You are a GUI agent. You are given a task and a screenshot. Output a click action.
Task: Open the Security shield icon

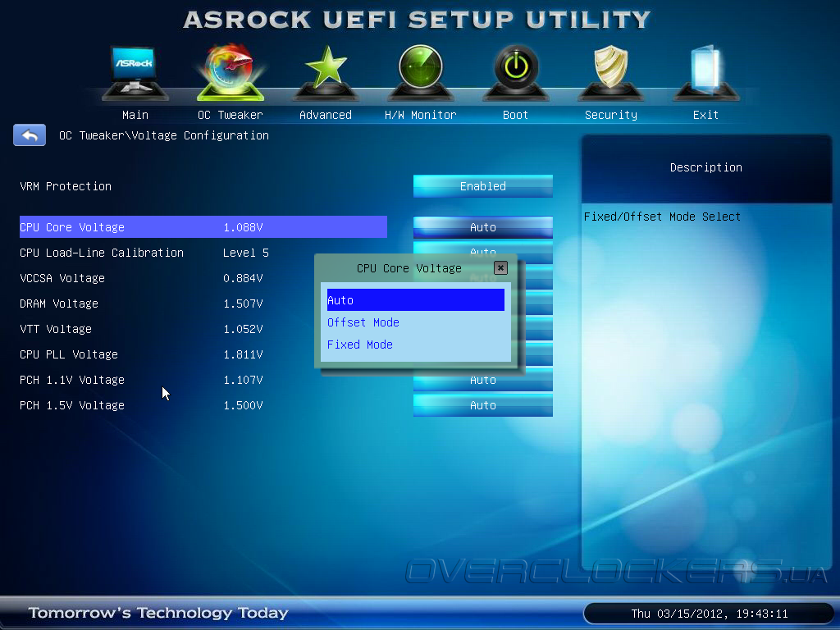tap(610, 72)
